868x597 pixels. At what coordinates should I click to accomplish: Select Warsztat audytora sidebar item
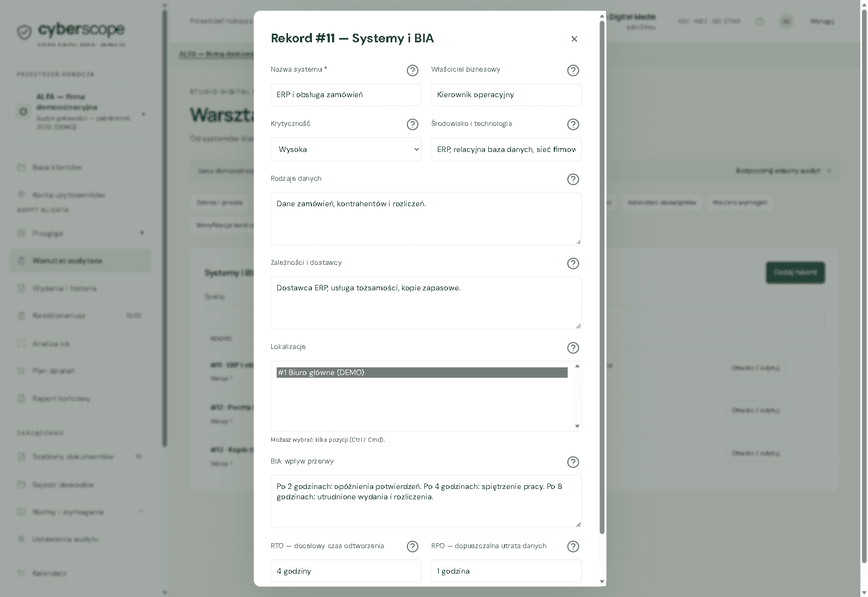pyautogui.click(x=80, y=261)
